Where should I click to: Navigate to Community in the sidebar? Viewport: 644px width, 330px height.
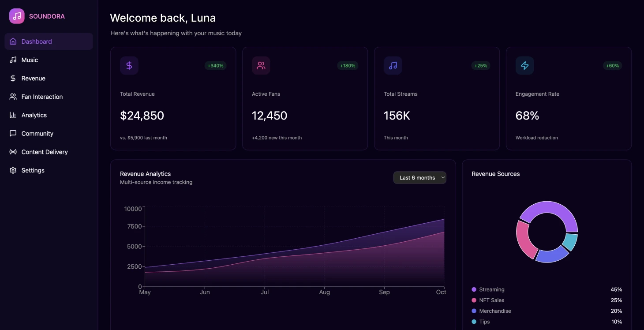37,134
